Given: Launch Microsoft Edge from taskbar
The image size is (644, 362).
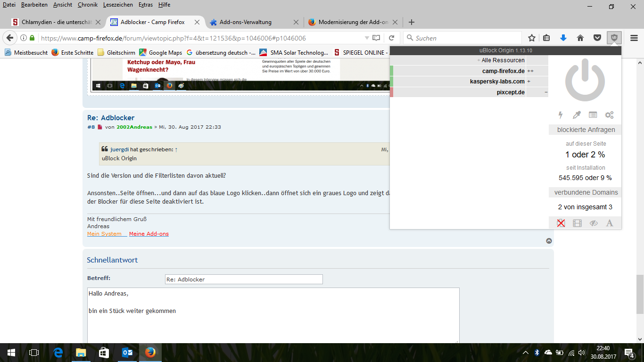Looking at the screenshot, I should coord(58,353).
